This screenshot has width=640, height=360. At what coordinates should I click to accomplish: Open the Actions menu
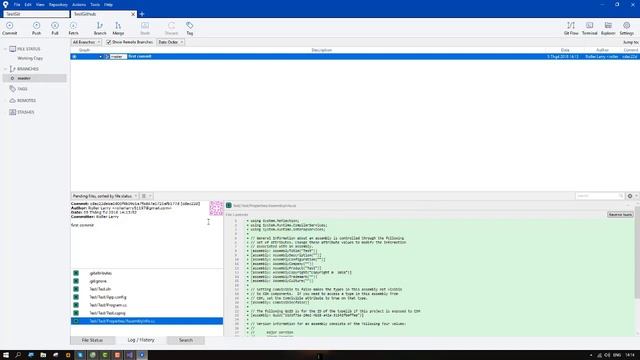(79, 4)
